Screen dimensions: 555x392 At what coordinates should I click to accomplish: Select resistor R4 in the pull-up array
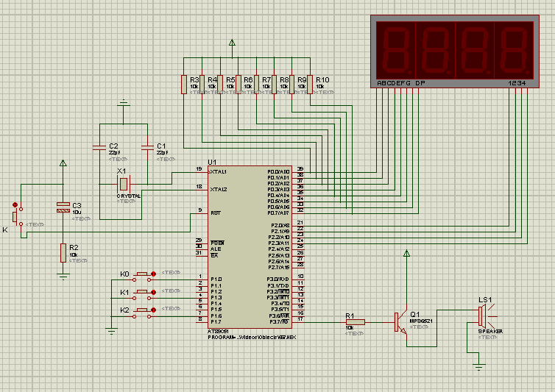tap(202, 84)
